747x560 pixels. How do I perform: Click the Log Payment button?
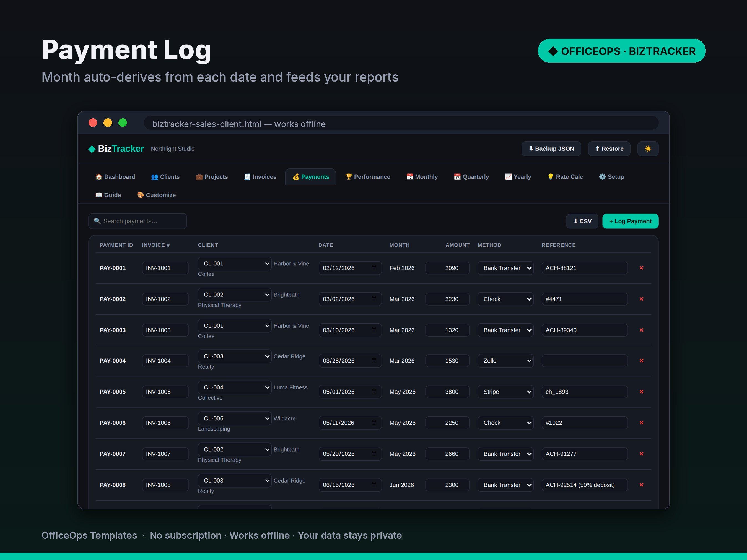point(630,222)
